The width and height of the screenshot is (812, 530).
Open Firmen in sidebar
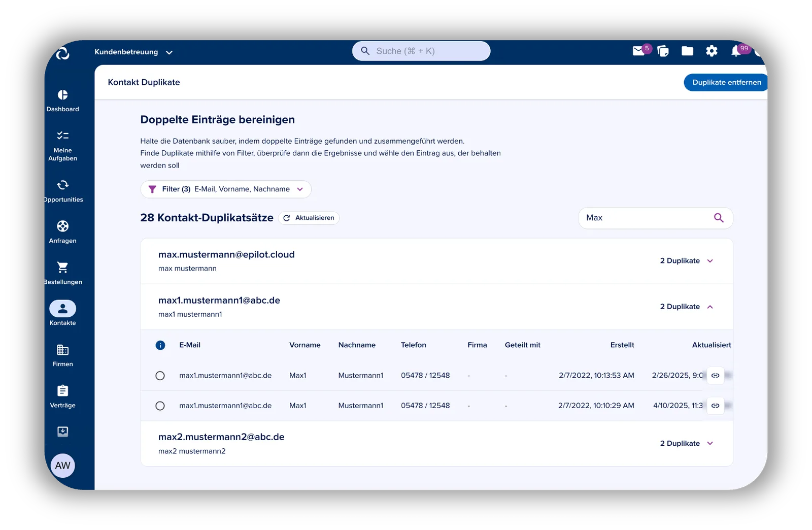63,355
